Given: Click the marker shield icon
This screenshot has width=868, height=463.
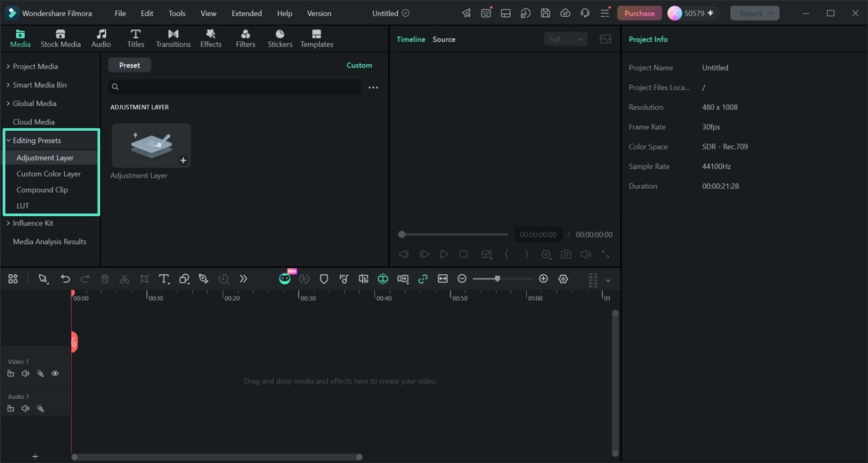Looking at the screenshot, I should point(324,279).
